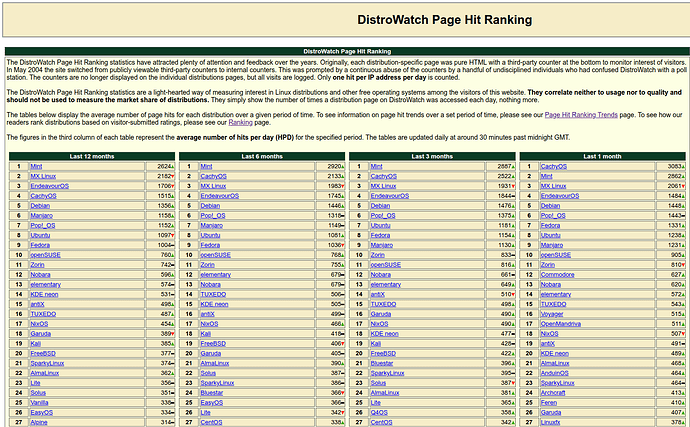
Task: Open Mint in the Last 12 months table
Action: tap(36, 166)
